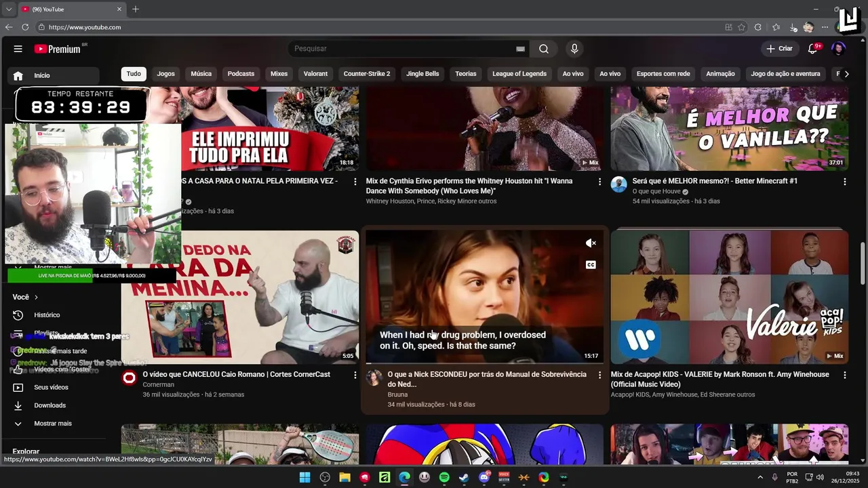This screenshot has width=868, height=488.
Task: Toggle captions on the video preview
Action: tap(591, 265)
